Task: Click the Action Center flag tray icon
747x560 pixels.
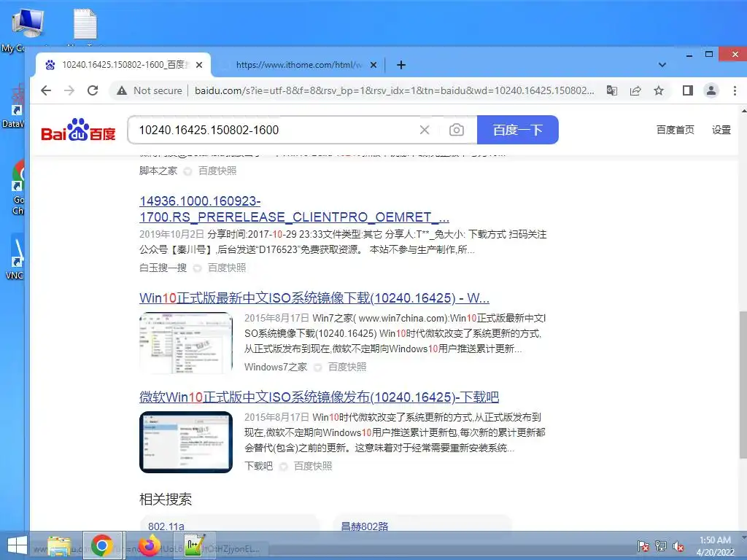Action: [x=643, y=545]
